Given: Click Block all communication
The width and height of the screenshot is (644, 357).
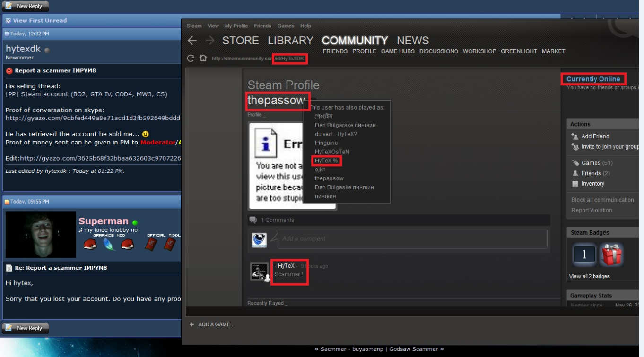Looking at the screenshot, I should click(x=602, y=200).
